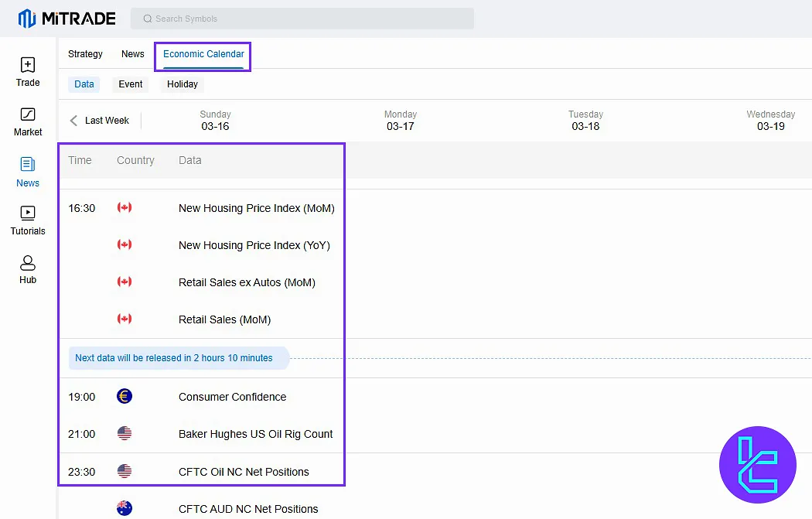Switch to the News tab
812x519 pixels.
[133, 54]
